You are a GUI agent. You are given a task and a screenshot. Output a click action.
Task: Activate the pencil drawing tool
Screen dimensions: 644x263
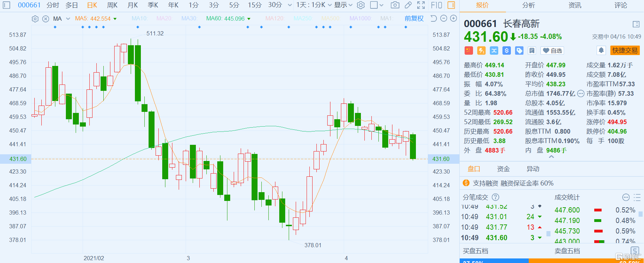tap(408, 5)
